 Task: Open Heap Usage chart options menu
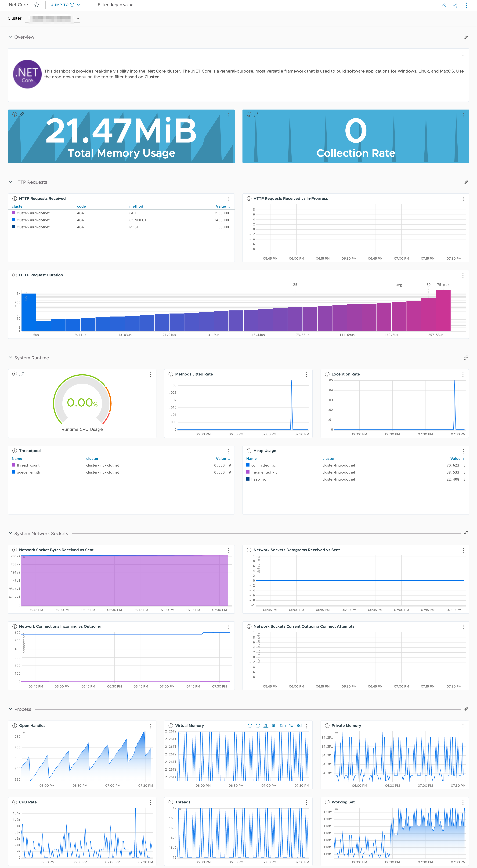click(463, 451)
